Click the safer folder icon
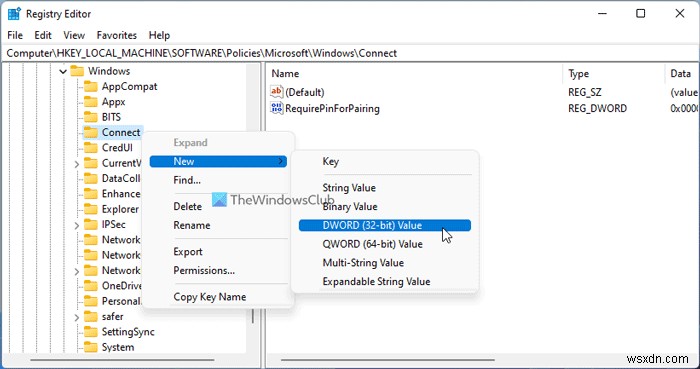Screen dimensions: 700x369 click(x=91, y=316)
